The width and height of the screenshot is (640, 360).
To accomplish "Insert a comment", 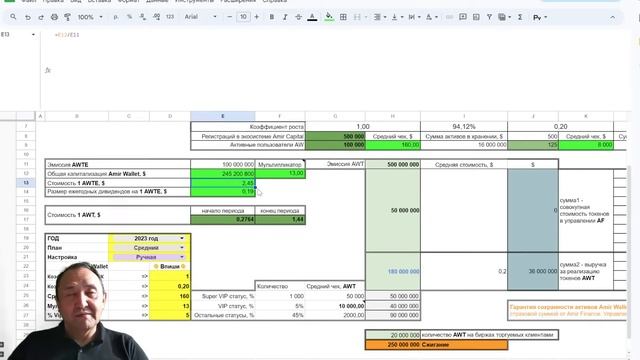I will tap(462, 17).
